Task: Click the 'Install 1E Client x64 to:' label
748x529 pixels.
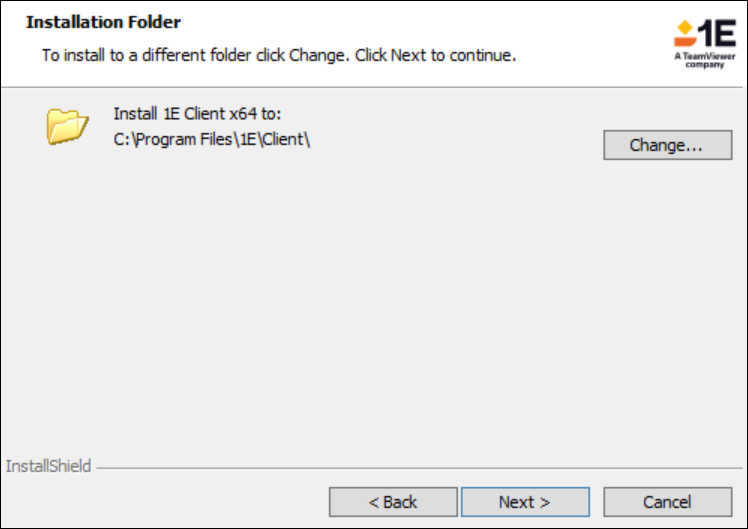Action: [x=198, y=115]
